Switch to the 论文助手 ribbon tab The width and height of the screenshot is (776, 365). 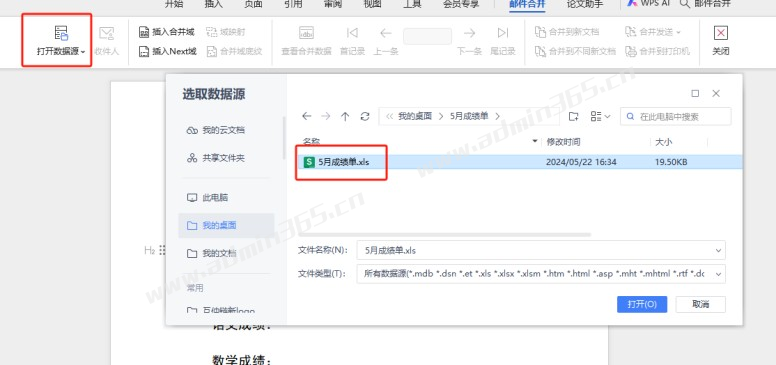[585, 4]
